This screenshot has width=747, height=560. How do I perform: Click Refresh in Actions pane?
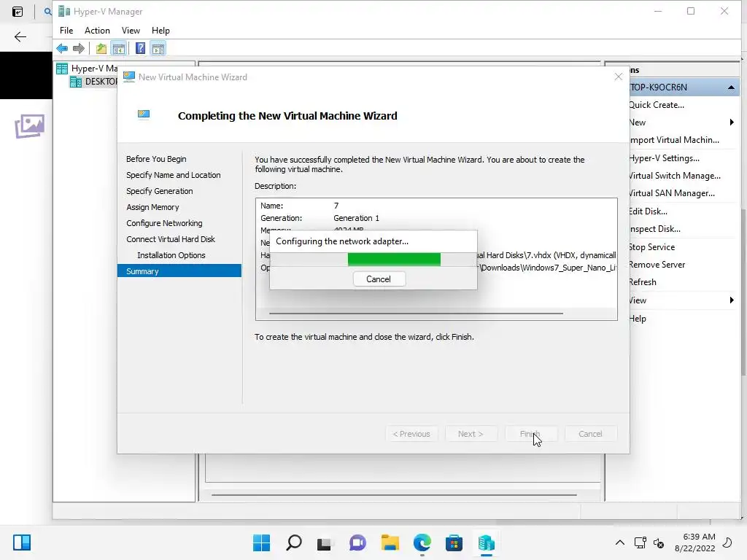(643, 282)
